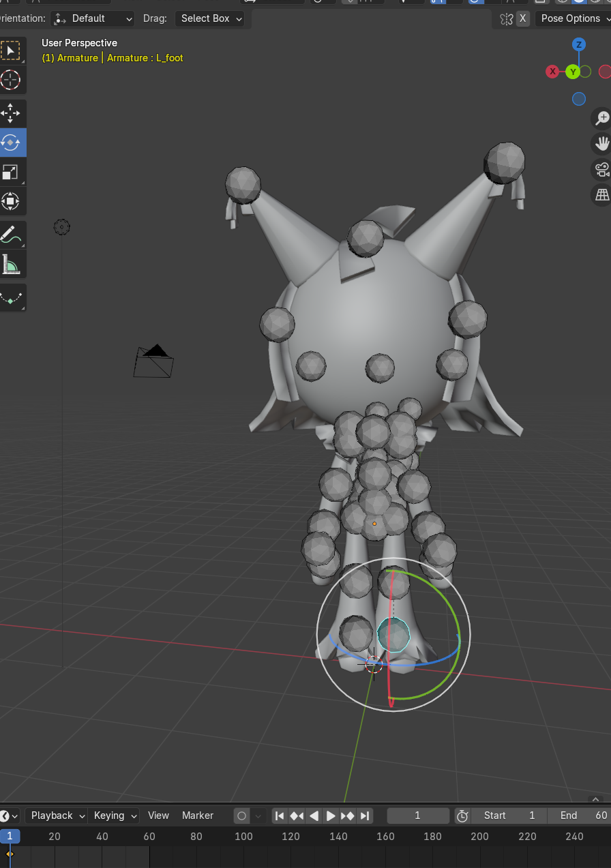This screenshot has height=868, width=611.
Task: Click the green Y axis gizmo
Action: tap(573, 72)
